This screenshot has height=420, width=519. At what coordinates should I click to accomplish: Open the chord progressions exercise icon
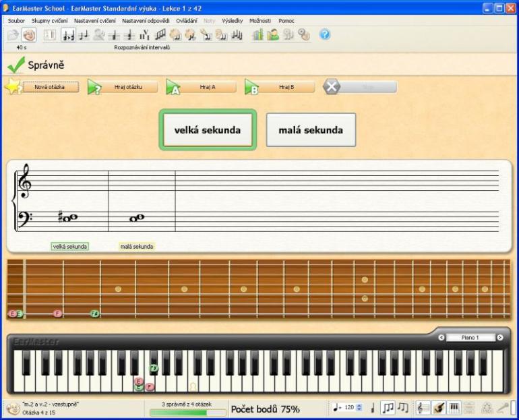[145, 35]
